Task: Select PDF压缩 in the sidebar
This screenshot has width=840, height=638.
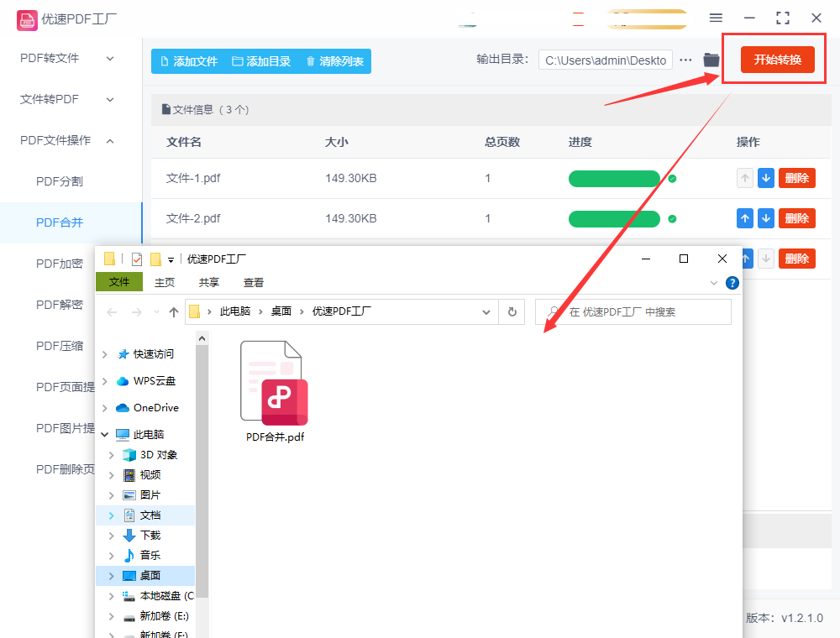Action: pyautogui.click(x=60, y=346)
